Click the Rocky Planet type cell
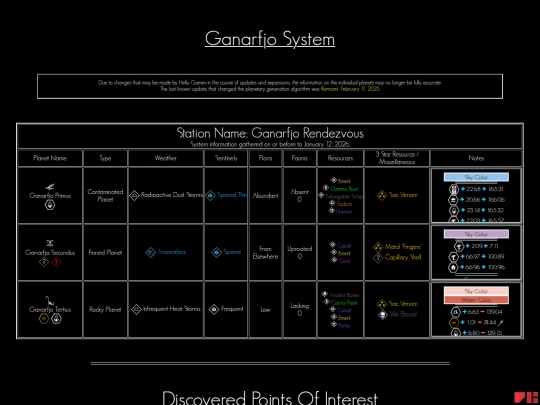The width and height of the screenshot is (540, 405). pyautogui.click(x=105, y=309)
